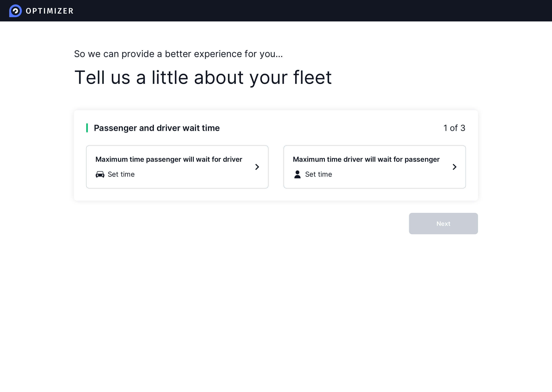Click the Optimizer logo icon
Screen dimensions: 552x392
[16, 11]
